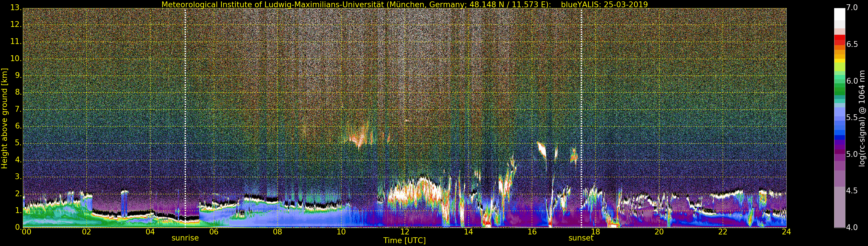Click the colorbar value '5.0'
868x246 pixels.
(852, 154)
